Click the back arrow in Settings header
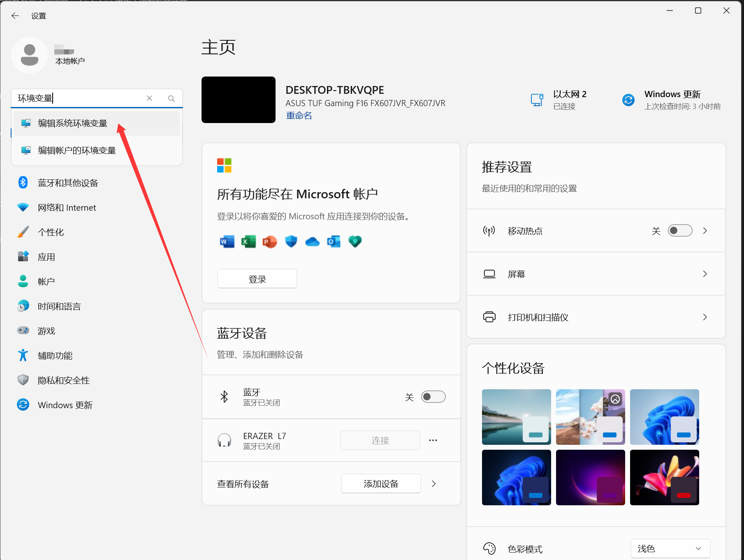 click(x=15, y=16)
